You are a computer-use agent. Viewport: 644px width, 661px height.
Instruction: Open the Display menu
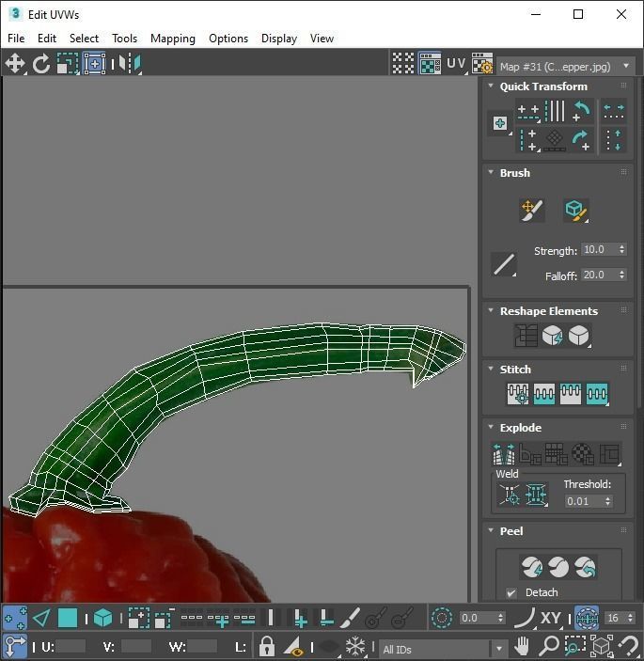(279, 39)
